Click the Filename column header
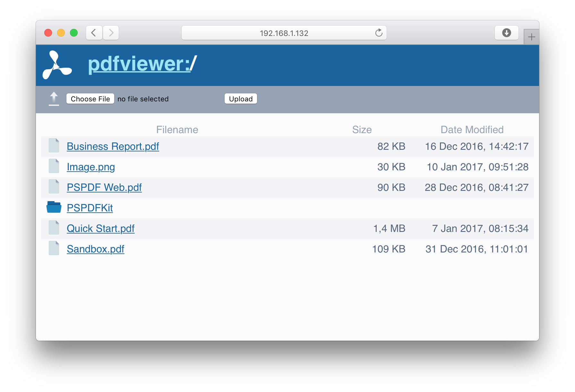Image resolution: width=575 pixels, height=392 pixels. click(177, 130)
